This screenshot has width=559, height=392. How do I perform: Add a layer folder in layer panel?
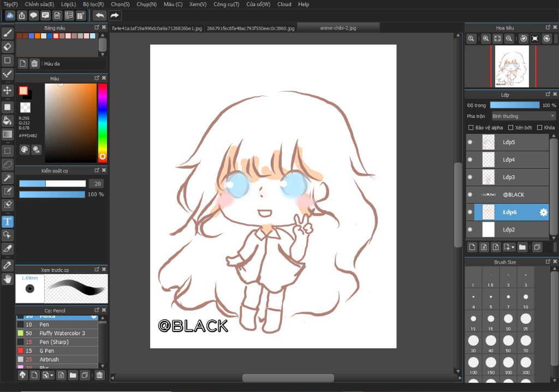tap(522, 247)
